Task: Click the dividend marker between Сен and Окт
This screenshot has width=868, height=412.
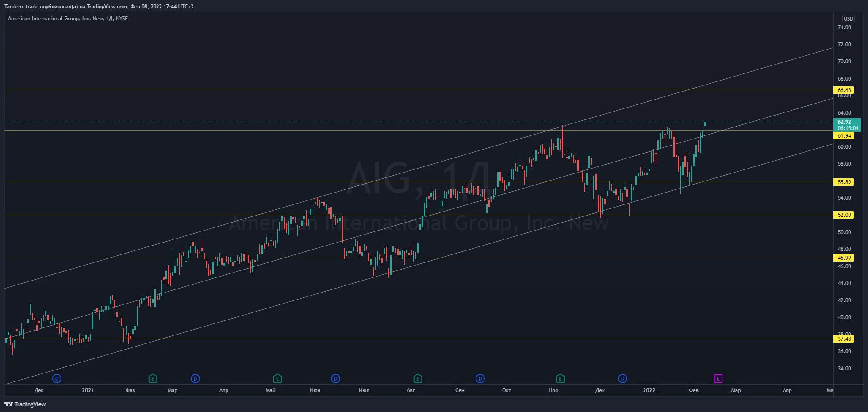Action: (480, 378)
